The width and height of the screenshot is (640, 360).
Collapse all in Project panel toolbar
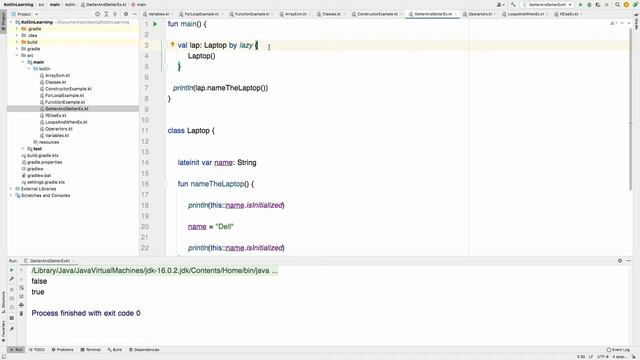(115, 14)
